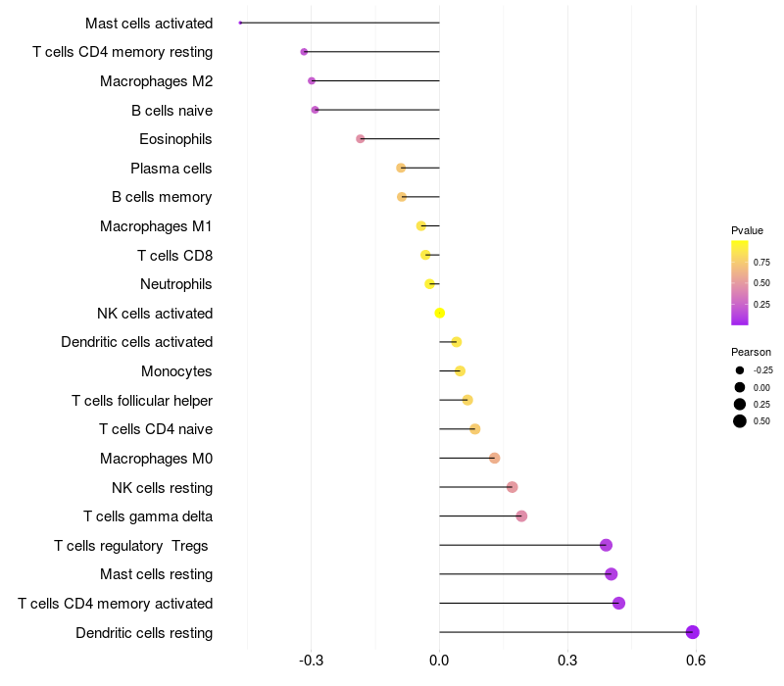
Task: Click the Mast cells activated data point
Action: point(241,23)
